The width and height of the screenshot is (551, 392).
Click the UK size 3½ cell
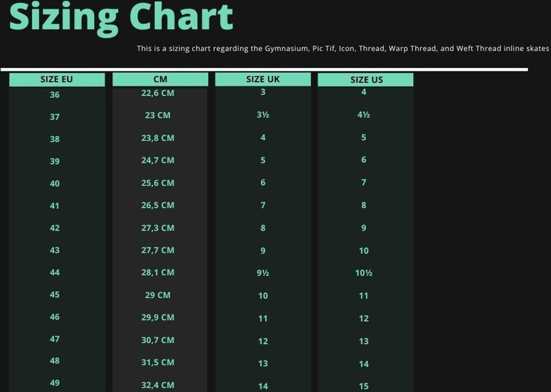263,115
